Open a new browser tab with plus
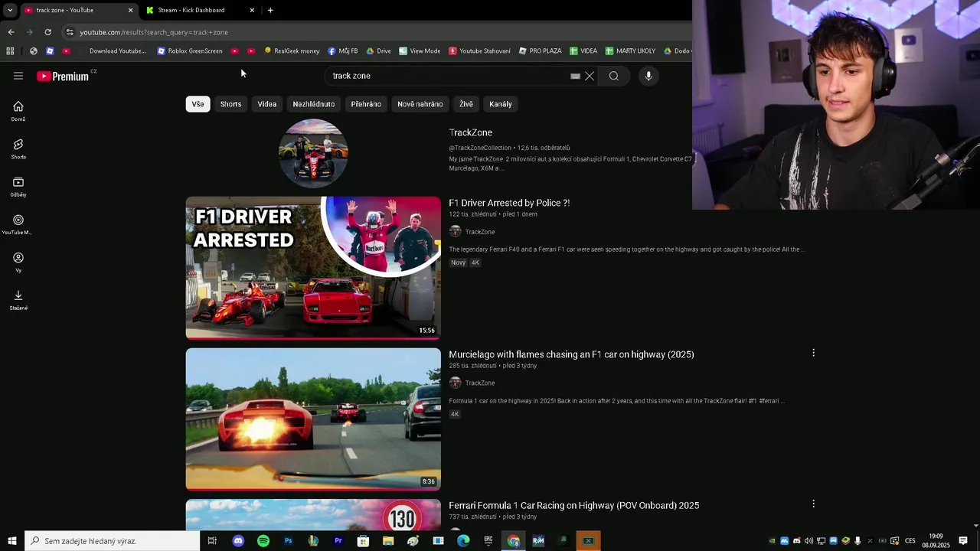The width and height of the screenshot is (980, 551). 270,10
